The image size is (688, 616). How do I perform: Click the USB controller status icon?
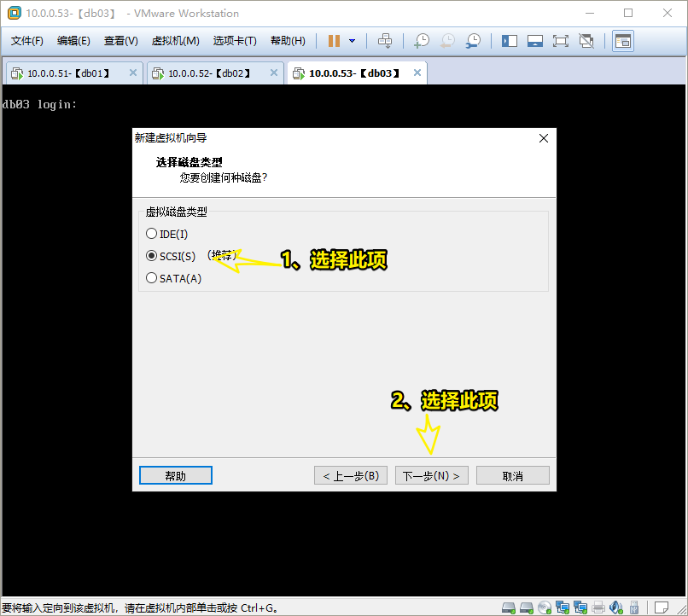tap(634, 607)
